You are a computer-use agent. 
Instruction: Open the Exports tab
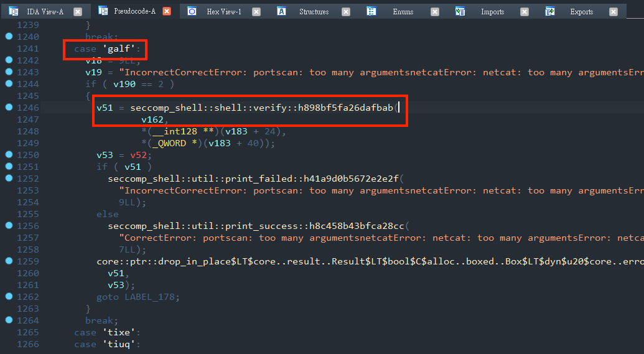581,11
